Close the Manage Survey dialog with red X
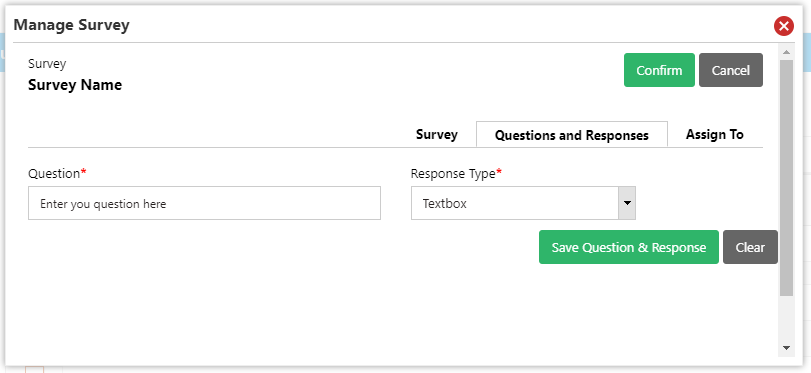The width and height of the screenshot is (811, 373). [x=784, y=25]
